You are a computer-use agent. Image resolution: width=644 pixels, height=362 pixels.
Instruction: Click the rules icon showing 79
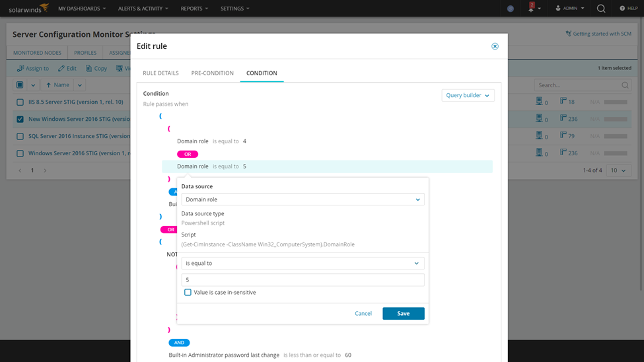point(563,135)
